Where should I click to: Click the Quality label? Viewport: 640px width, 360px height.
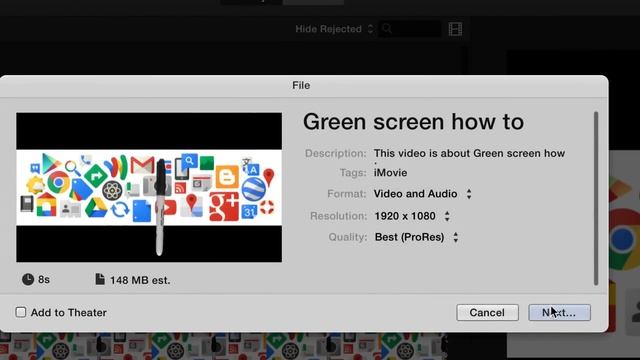tap(347, 237)
